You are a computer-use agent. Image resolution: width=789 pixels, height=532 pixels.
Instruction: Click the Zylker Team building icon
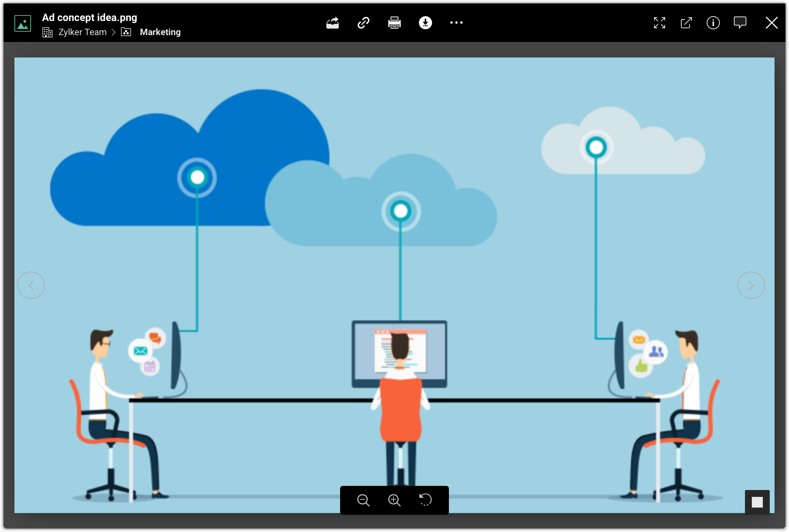tap(48, 32)
